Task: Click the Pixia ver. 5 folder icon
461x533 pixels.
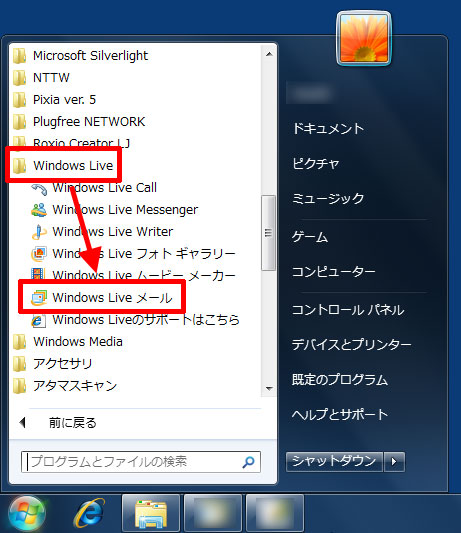Action: pyautogui.click(x=19, y=100)
